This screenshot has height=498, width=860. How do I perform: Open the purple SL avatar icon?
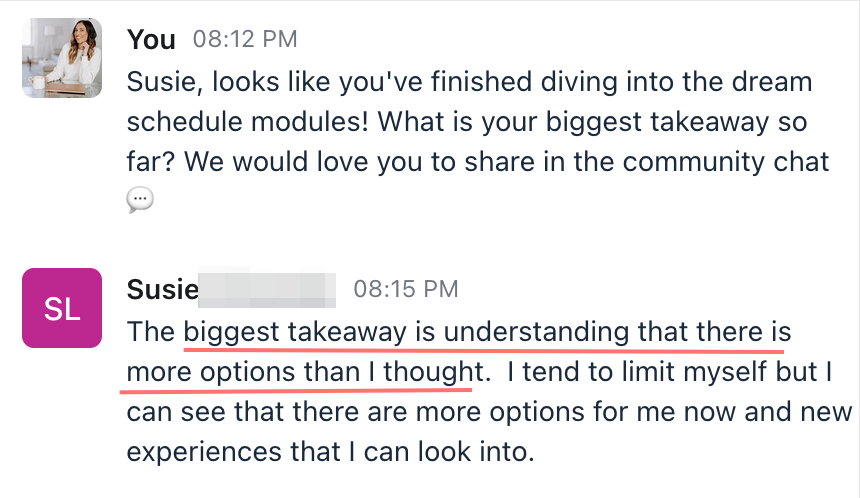(62, 308)
